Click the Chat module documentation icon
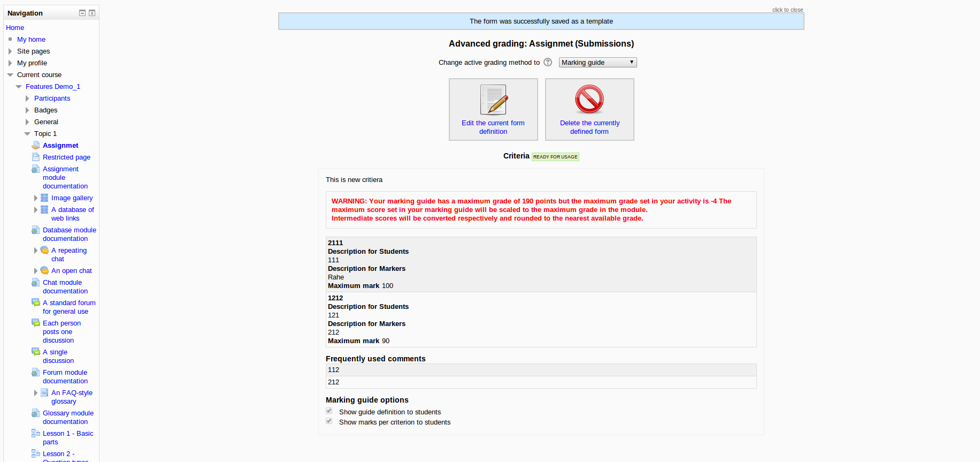The height and width of the screenshot is (462, 980). 36,282
